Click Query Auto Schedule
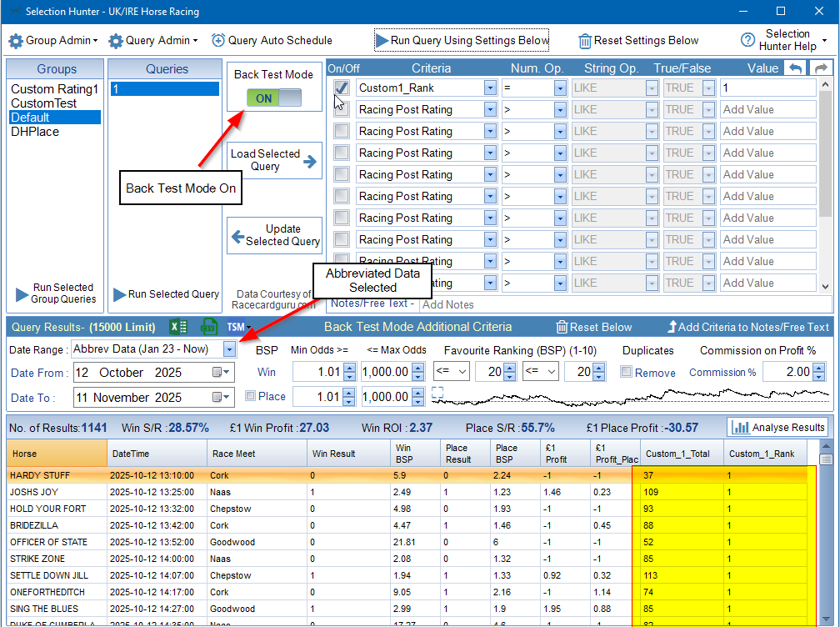The image size is (840, 627). tap(272, 40)
